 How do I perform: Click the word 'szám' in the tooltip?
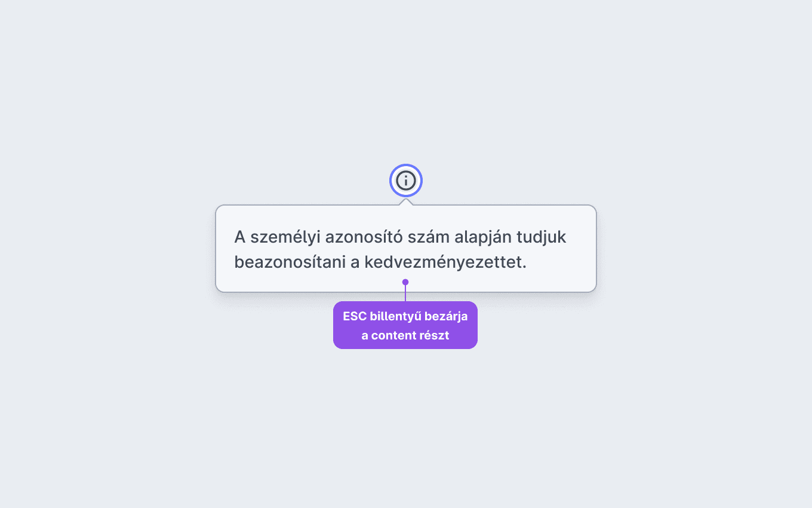click(428, 237)
